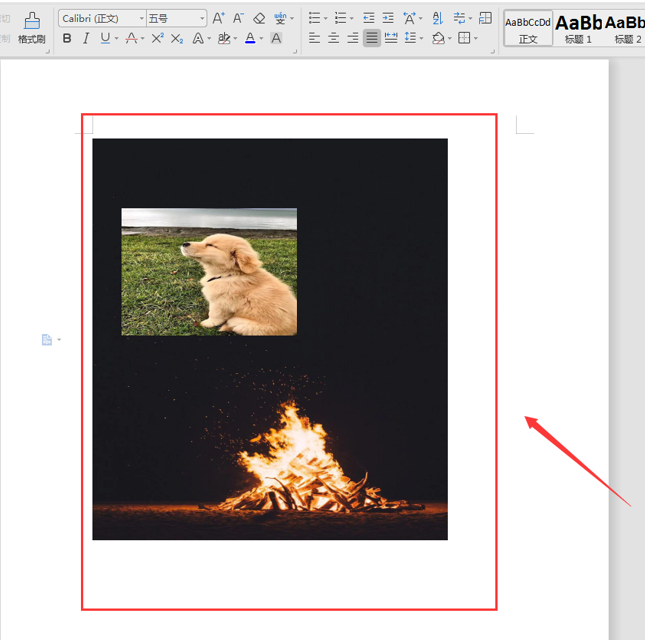Click the distributed alignment icon
Image resolution: width=645 pixels, height=640 pixels.
tap(391, 38)
